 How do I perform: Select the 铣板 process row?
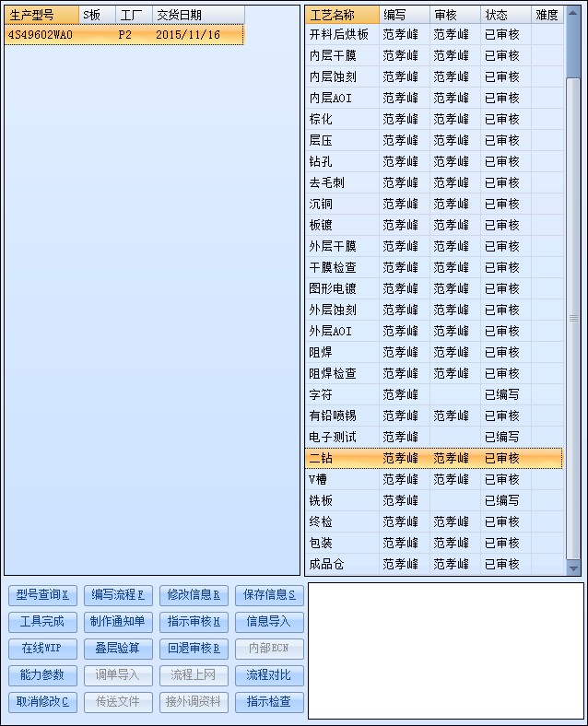tap(434, 500)
